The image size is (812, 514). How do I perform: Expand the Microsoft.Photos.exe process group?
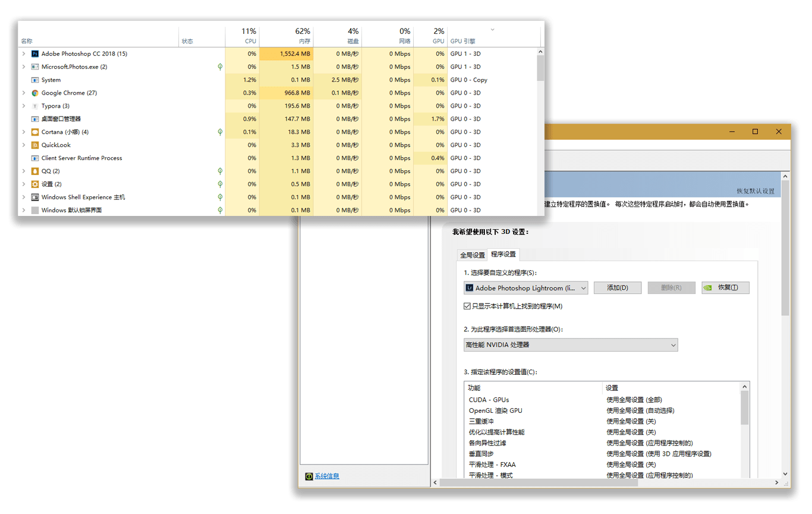point(24,67)
